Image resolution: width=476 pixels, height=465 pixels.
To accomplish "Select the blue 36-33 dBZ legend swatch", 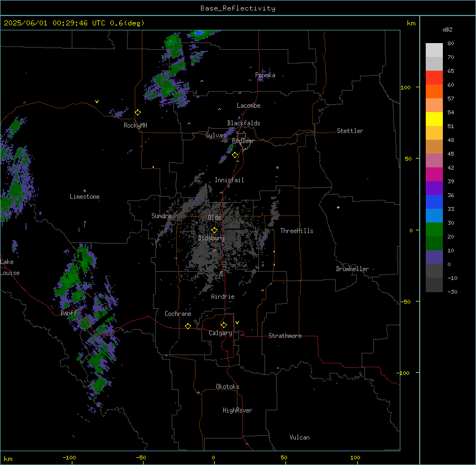I will [x=434, y=202].
